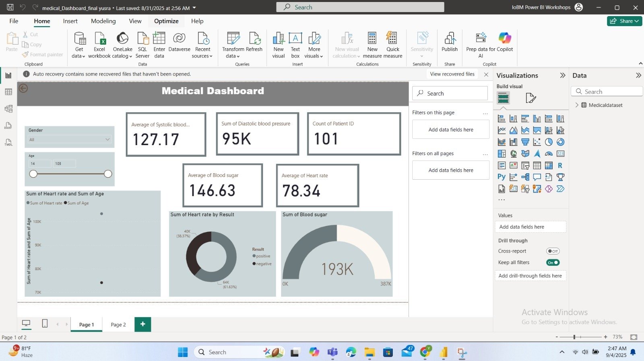
Task: Click the green Share button
Action: pos(624,21)
